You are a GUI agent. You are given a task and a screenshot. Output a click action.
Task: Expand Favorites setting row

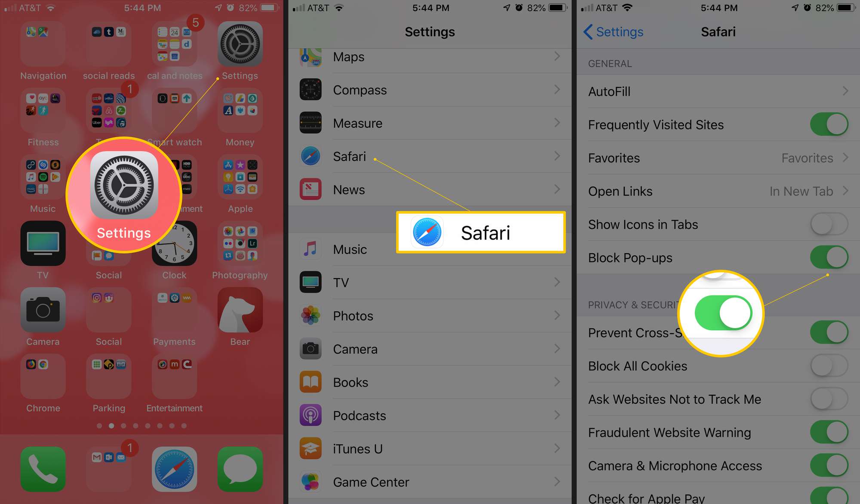tap(717, 158)
